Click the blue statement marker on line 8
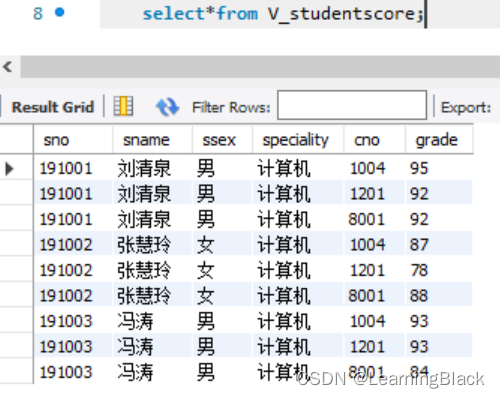The height and width of the screenshot is (398, 500). pyautogui.click(x=60, y=13)
